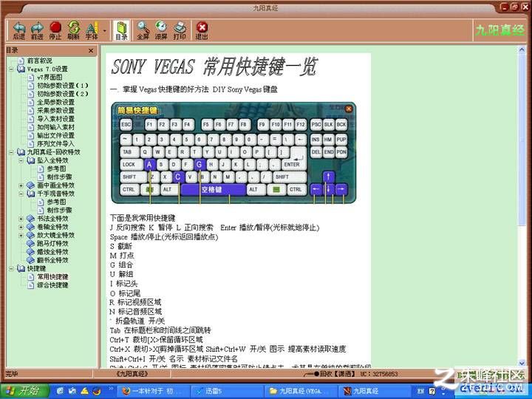
Task: Switch to 迅雷5 taskbar window
Action: click(x=227, y=391)
